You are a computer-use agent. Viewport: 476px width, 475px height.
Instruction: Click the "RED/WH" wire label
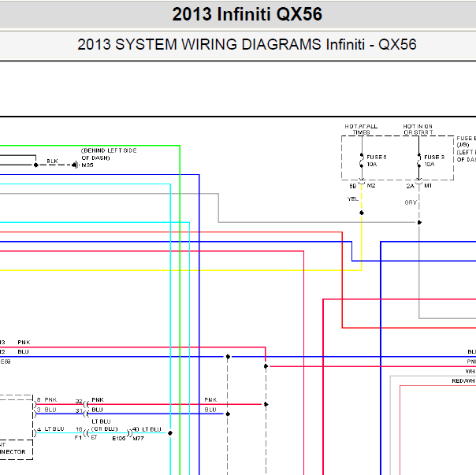click(463, 381)
